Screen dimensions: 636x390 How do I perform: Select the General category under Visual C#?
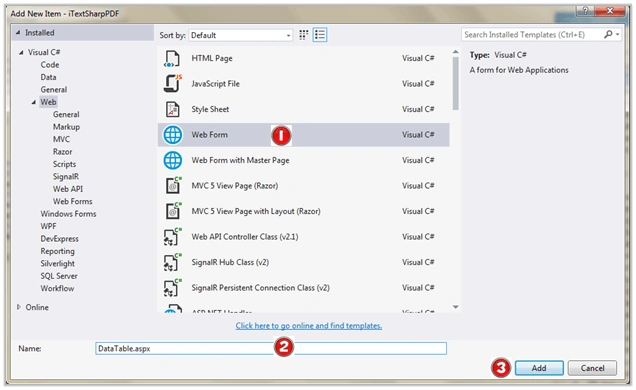pyautogui.click(x=54, y=90)
